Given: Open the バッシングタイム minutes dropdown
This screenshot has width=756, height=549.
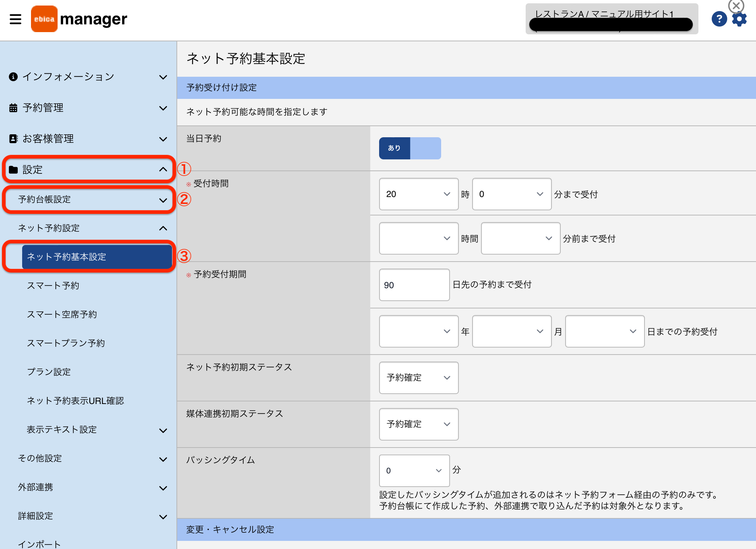Looking at the screenshot, I should [414, 471].
